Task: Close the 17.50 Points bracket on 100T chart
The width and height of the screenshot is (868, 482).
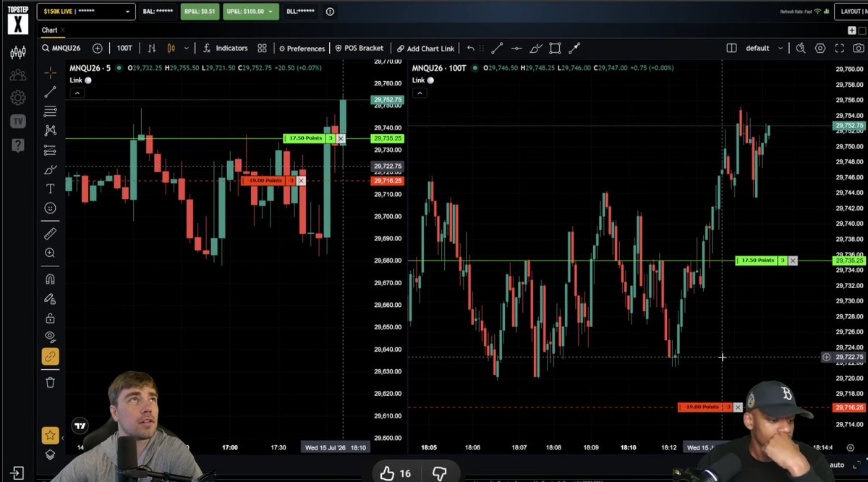Action: [793, 261]
